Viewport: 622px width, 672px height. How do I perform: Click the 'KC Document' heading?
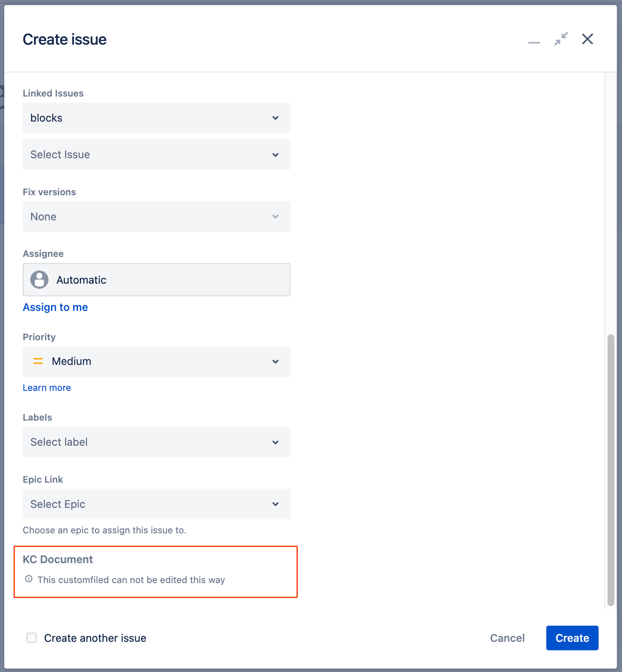pyautogui.click(x=58, y=559)
